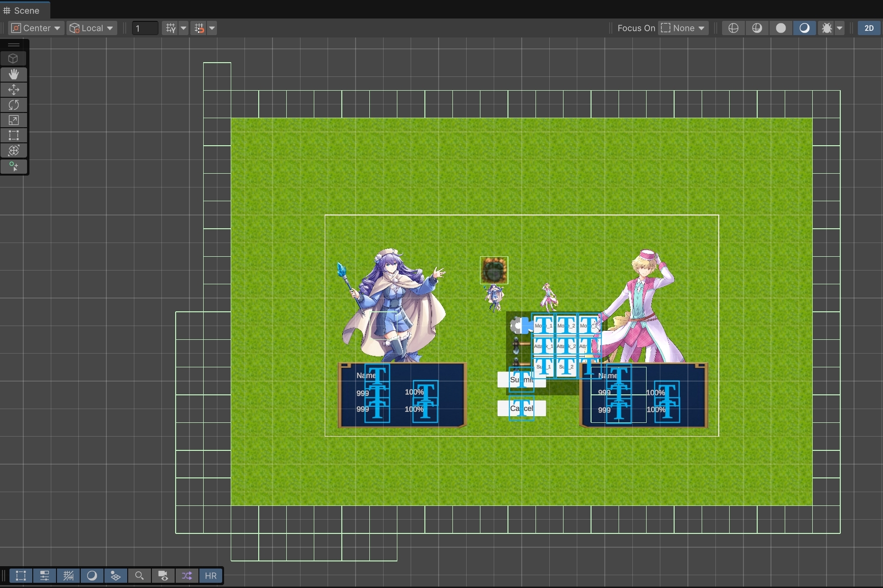
Task: Select the Scale tool
Action: tap(14, 120)
